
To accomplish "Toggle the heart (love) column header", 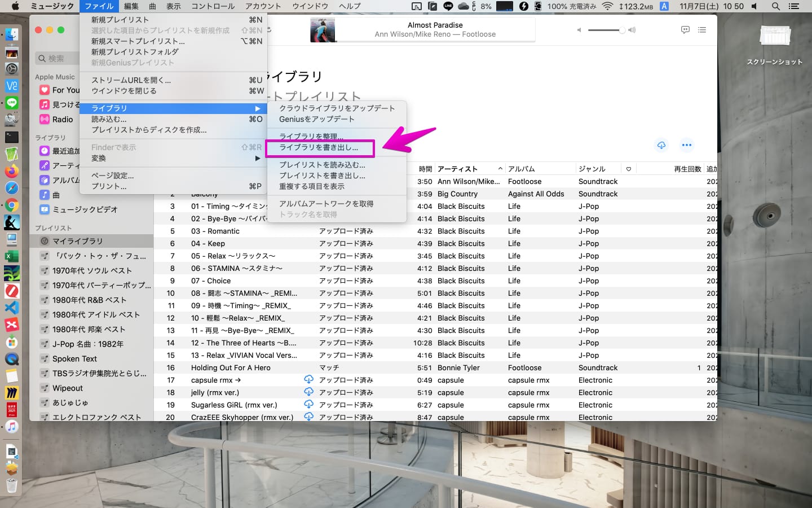I will pyautogui.click(x=629, y=169).
